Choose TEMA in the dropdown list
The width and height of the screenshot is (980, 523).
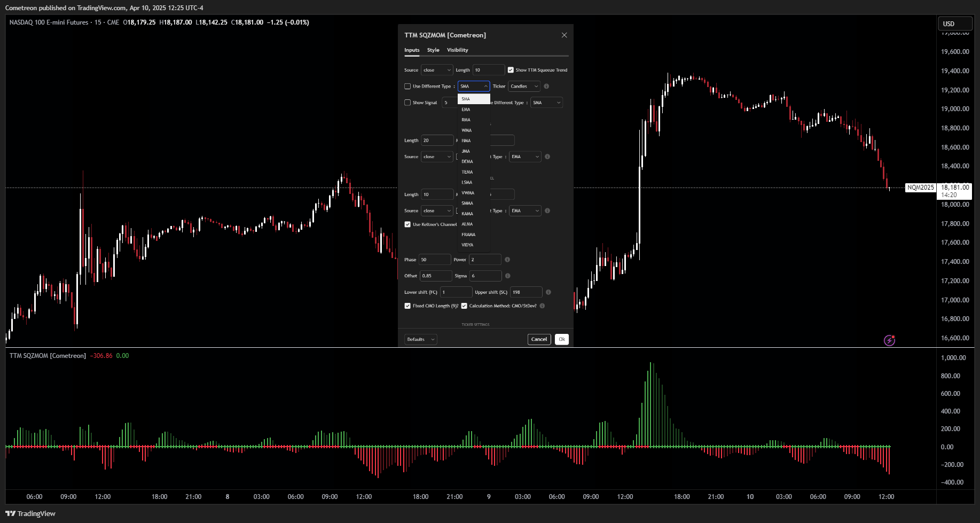click(x=474, y=172)
